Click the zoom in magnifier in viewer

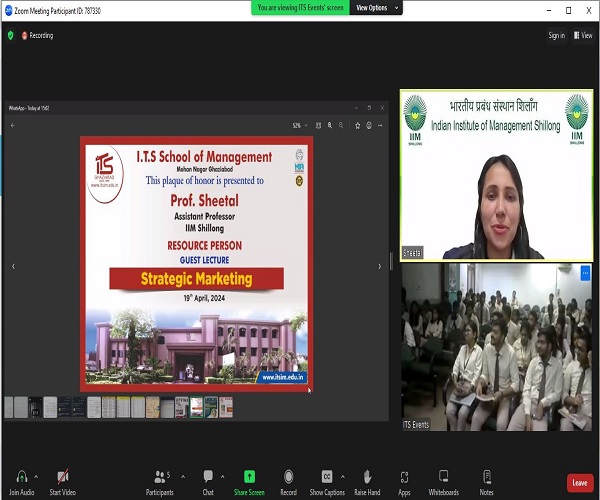pyautogui.click(x=330, y=125)
